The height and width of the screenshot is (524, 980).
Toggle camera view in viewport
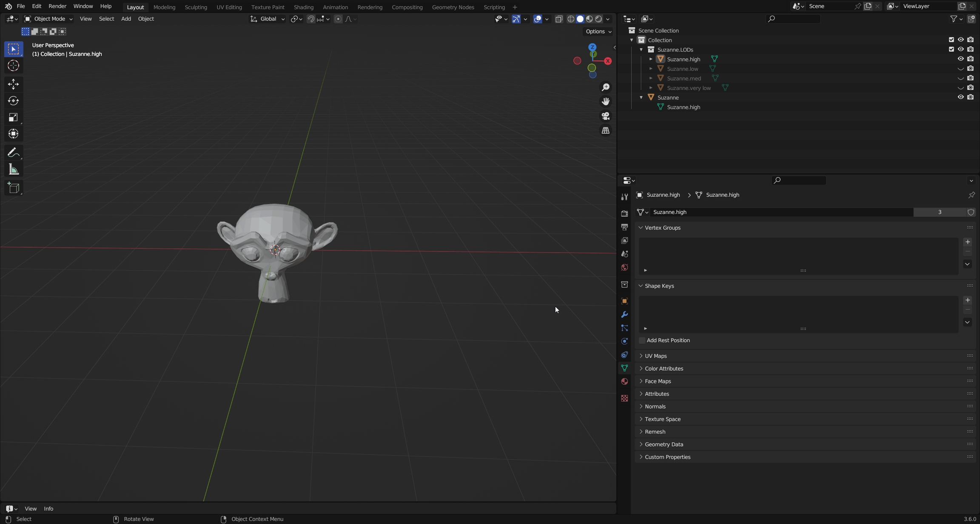pyautogui.click(x=605, y=116)
